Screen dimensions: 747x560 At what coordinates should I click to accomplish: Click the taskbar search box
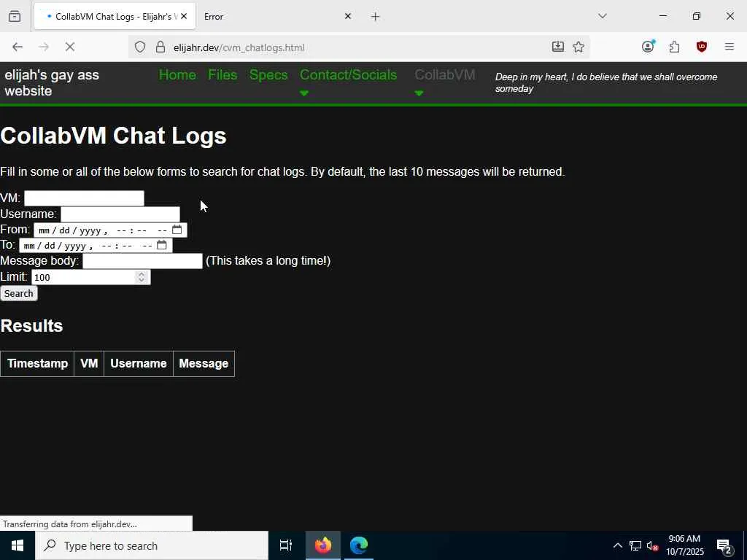pyautogui.click(x=152, y=545)
